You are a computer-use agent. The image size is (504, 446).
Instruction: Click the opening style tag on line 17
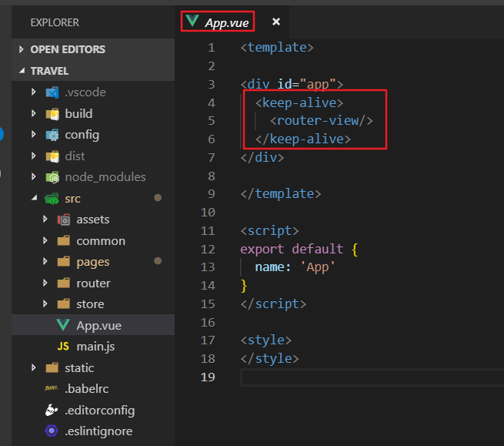[266, 340]
